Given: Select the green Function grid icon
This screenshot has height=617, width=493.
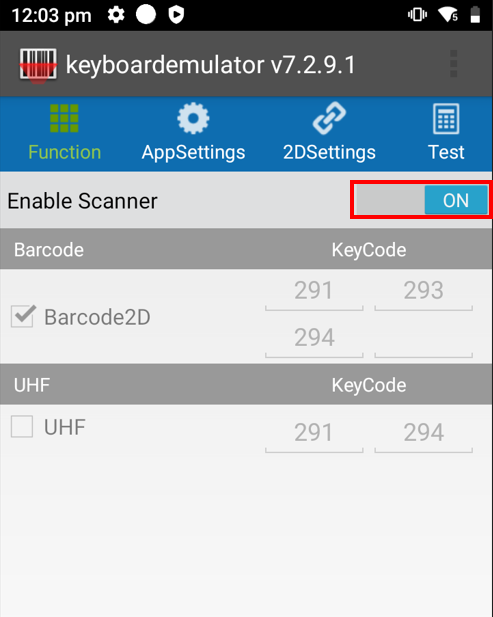Looking at the screenshot, I should coord(64,118).
